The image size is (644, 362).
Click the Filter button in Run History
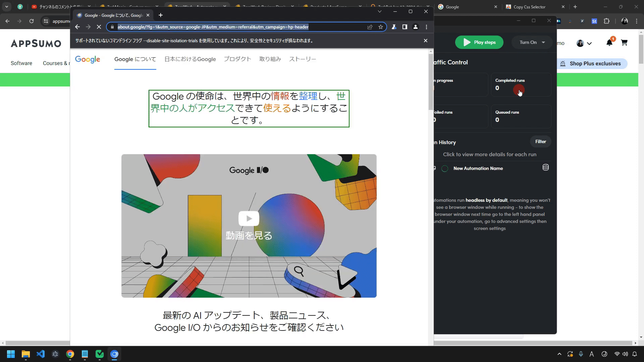(x=540, y=141)
